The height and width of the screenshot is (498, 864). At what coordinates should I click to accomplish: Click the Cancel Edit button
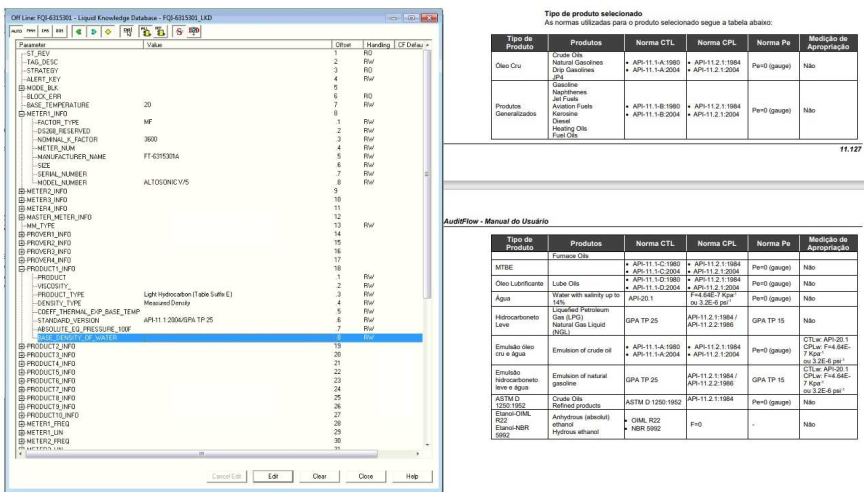[x=227, y=477]
